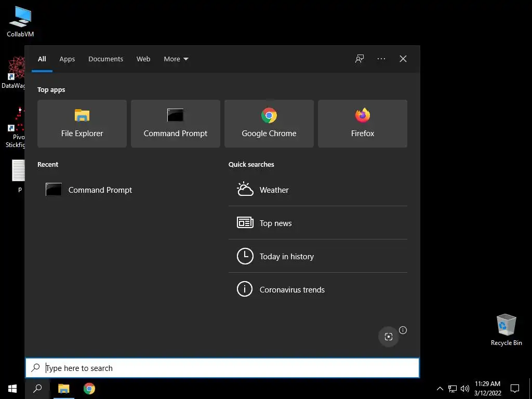532x399 pixels.
Task: Click the Type here to search field
Action: (222, 368)
